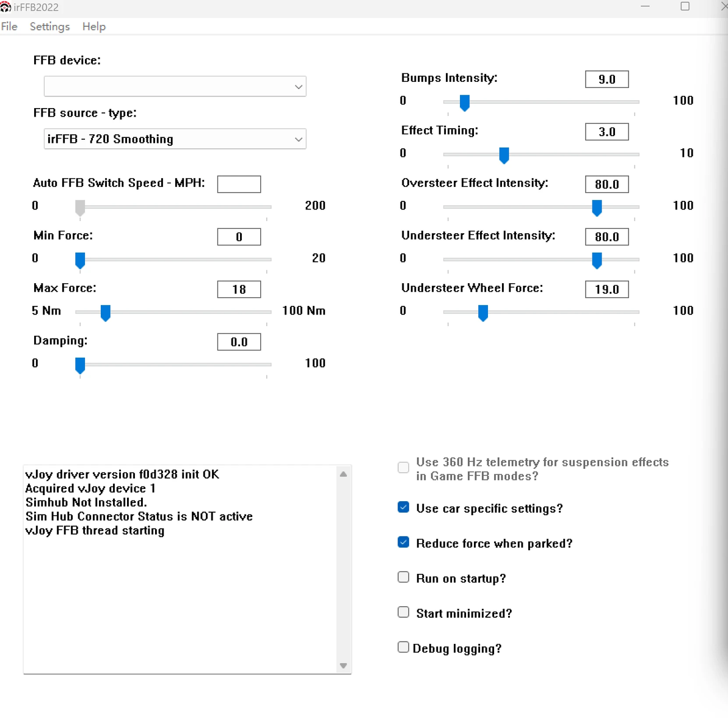Open the Settings menu
728x724 pixels.
point(49,26)
